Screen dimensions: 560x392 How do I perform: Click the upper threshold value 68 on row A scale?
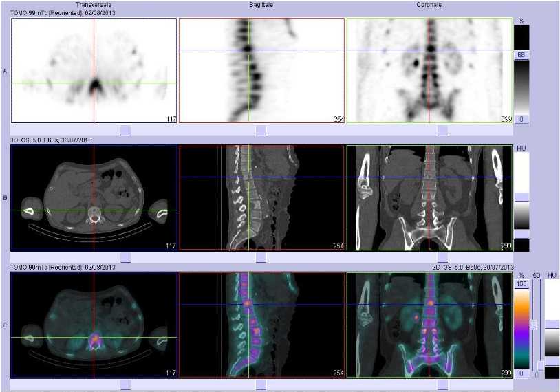click(521, 55)
